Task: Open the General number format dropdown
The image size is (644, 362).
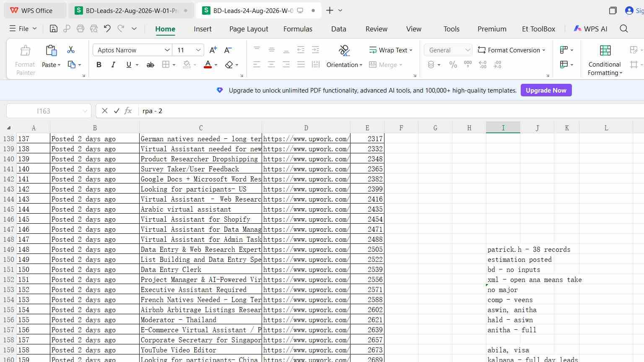Action: point(448,50)
